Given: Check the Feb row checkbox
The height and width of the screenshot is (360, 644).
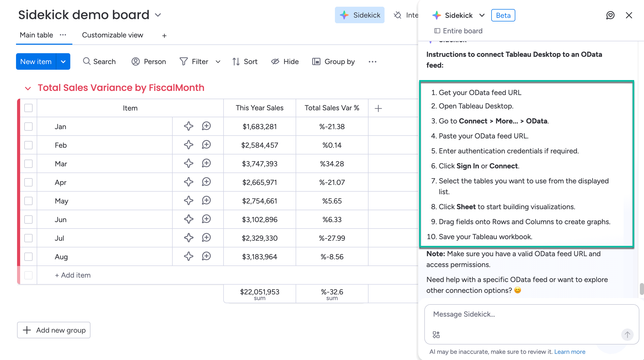Looking at the screenshot, I should (x=28, y=145).
